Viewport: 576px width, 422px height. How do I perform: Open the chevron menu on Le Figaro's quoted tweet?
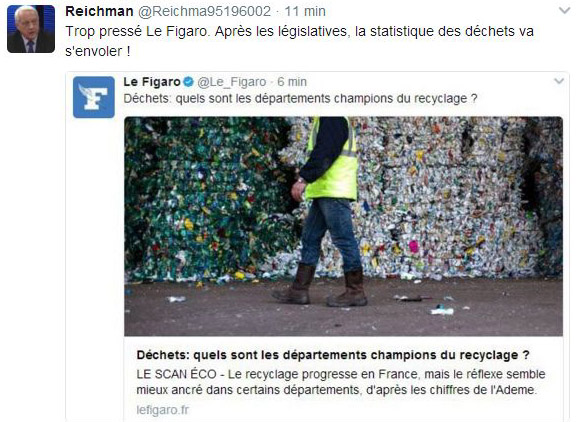pyautogui.click(x=559, y=81)
